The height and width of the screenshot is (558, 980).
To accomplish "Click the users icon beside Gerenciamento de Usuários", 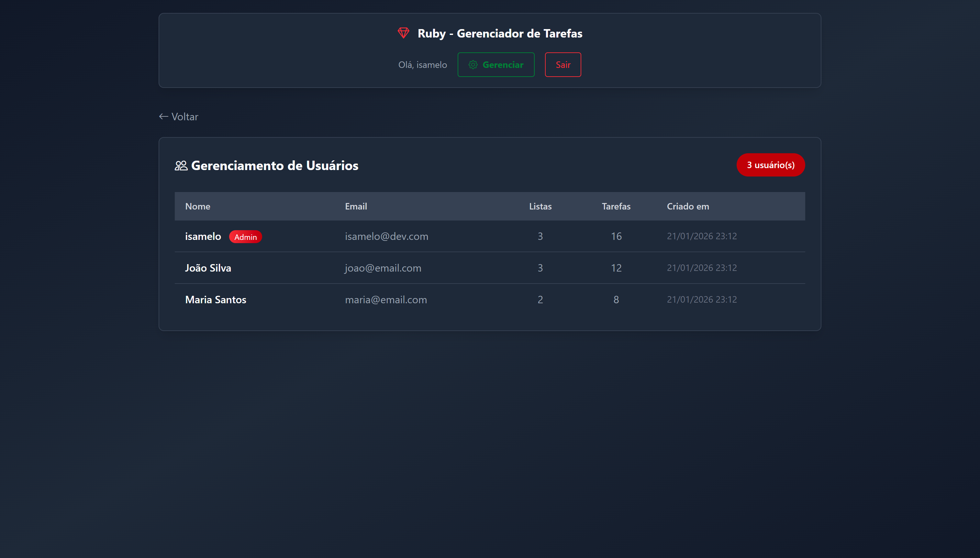I will [181, 166].
